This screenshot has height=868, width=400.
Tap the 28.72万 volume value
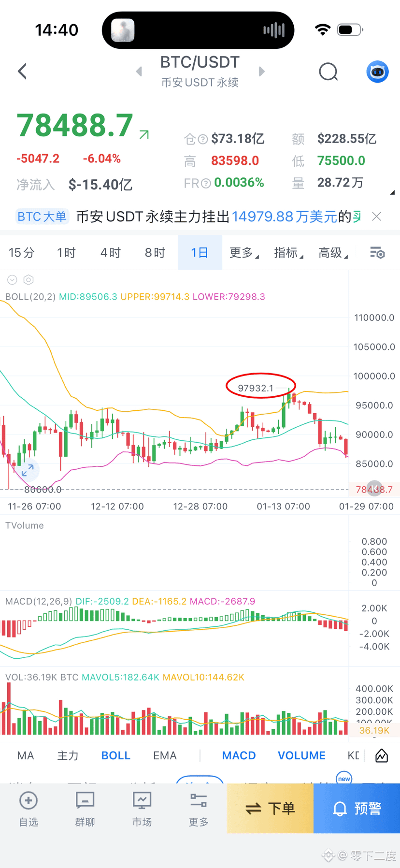pos(340,183)
